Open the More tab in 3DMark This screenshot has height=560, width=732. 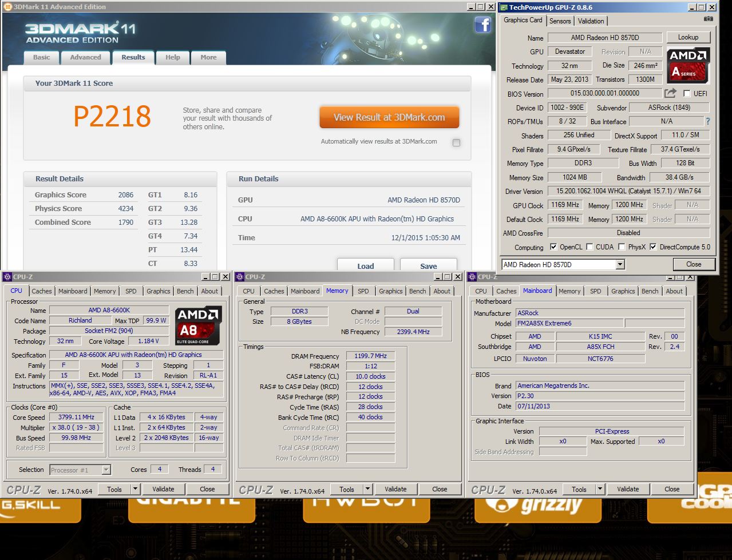click(208, 57)
